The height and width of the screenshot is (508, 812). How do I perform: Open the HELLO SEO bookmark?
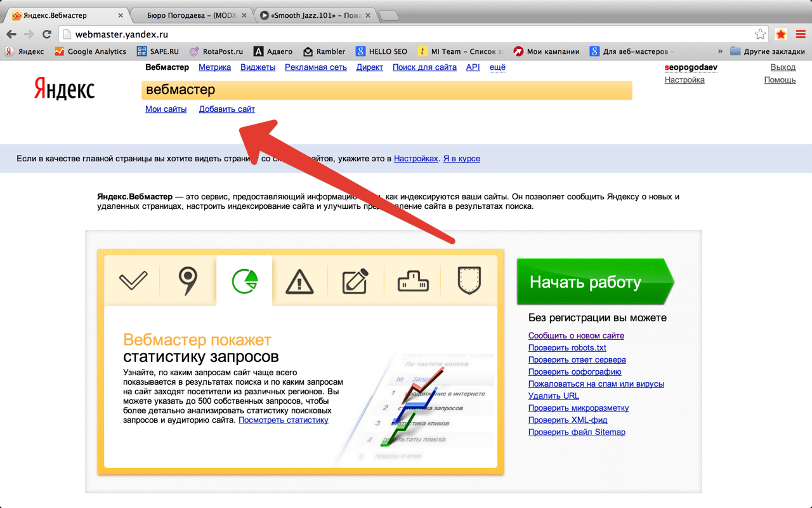(x=382, y=51)
